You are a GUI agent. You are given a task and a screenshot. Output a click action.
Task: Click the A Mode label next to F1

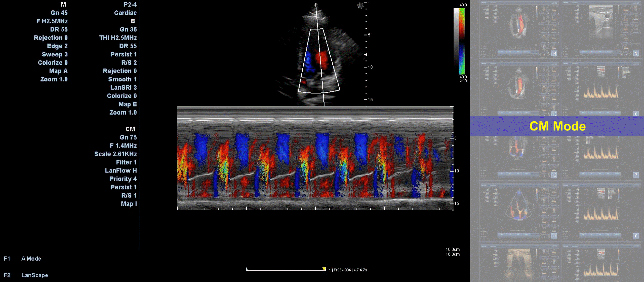coord(31,259)
